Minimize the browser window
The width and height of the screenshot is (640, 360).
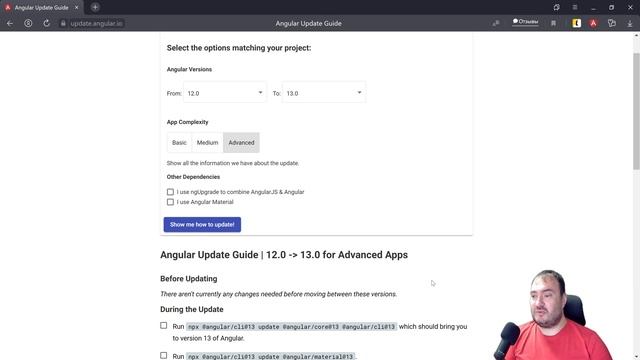(593, 7)
